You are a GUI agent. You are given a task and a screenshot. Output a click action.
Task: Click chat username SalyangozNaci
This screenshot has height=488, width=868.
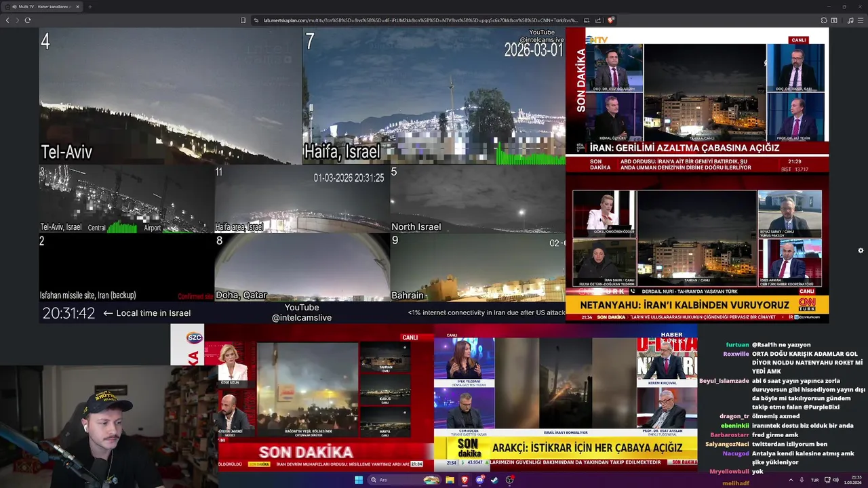(727, 444)
